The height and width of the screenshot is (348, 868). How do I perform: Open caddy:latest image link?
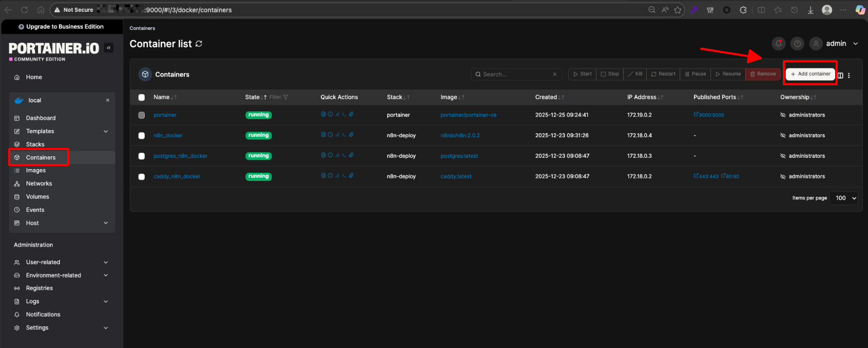point(456,176)
